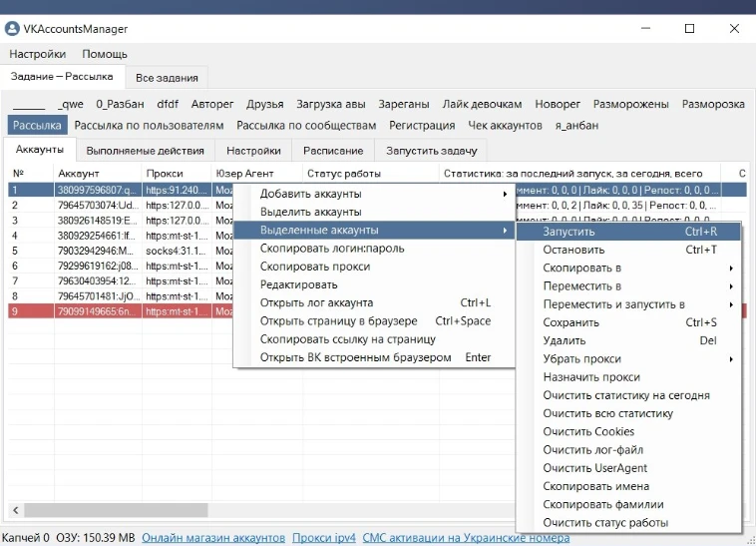Click the VKAccountsManager app icon in title bar

pyautogui.click(x=12, y=29)
